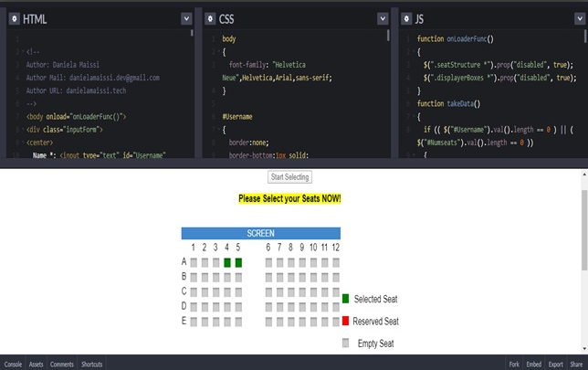Expand the CSS panel dropdown arrow
This screenshot has width=588, height=370.
pyautogui.click(x=383, y=18)
